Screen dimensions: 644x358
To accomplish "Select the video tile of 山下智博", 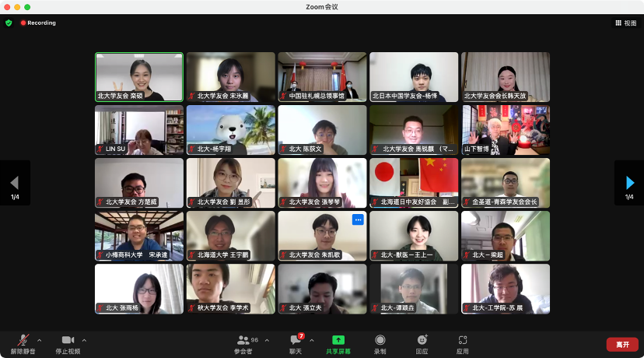I will click(506, 129).
